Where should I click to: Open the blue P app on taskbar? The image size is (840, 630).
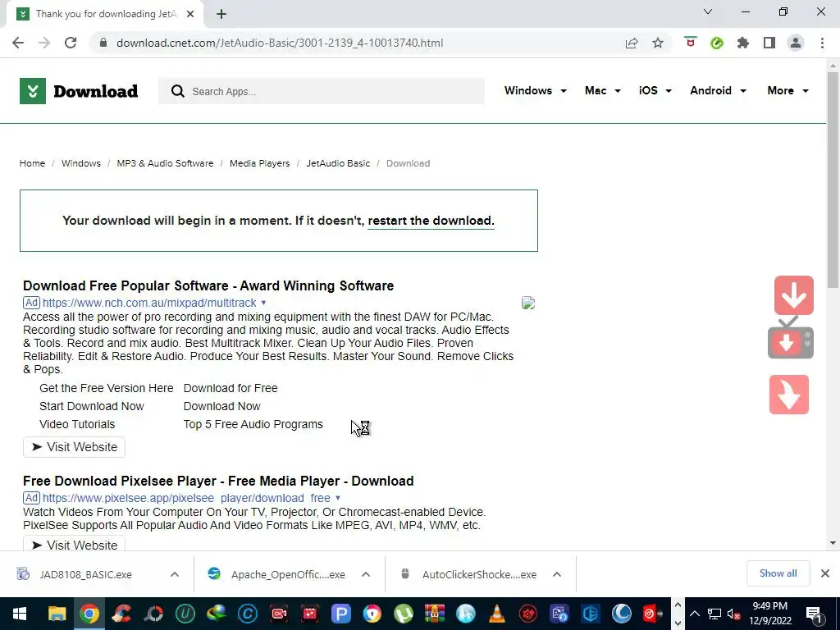pos(340,614)
